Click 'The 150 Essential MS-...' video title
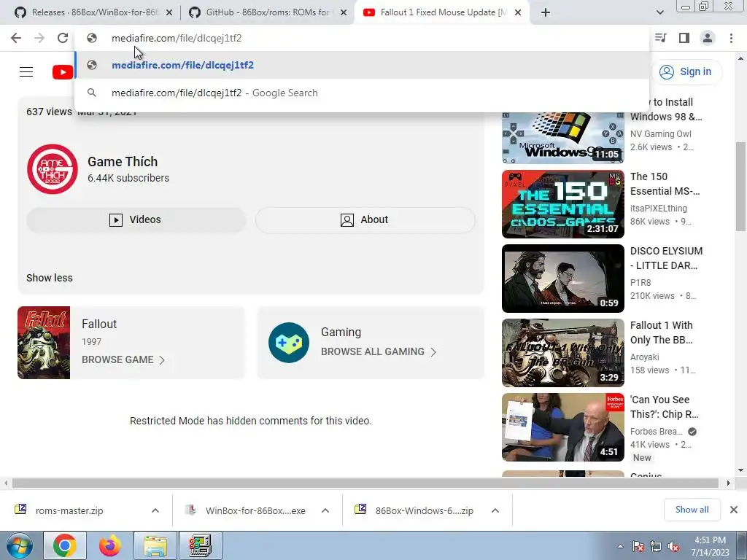 [665, 184]
